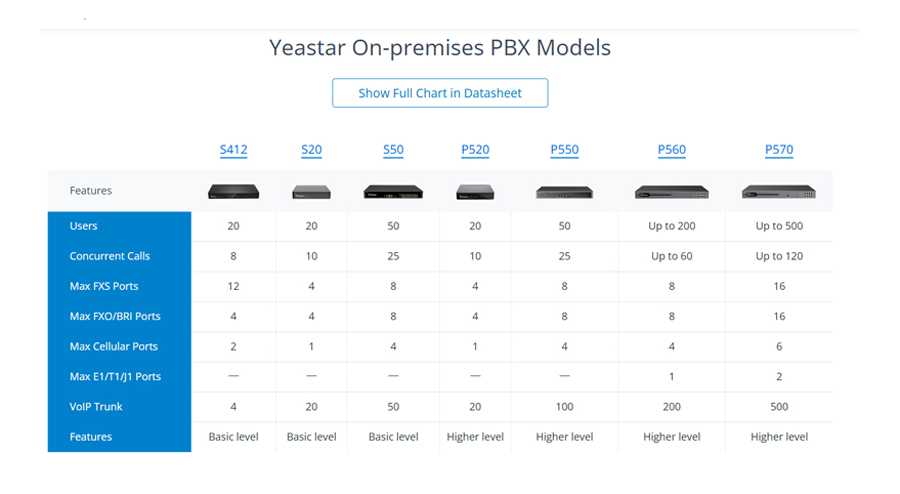Visit the P570 model link
Screen dimensions: 900x494
click(x=779, y=150)
